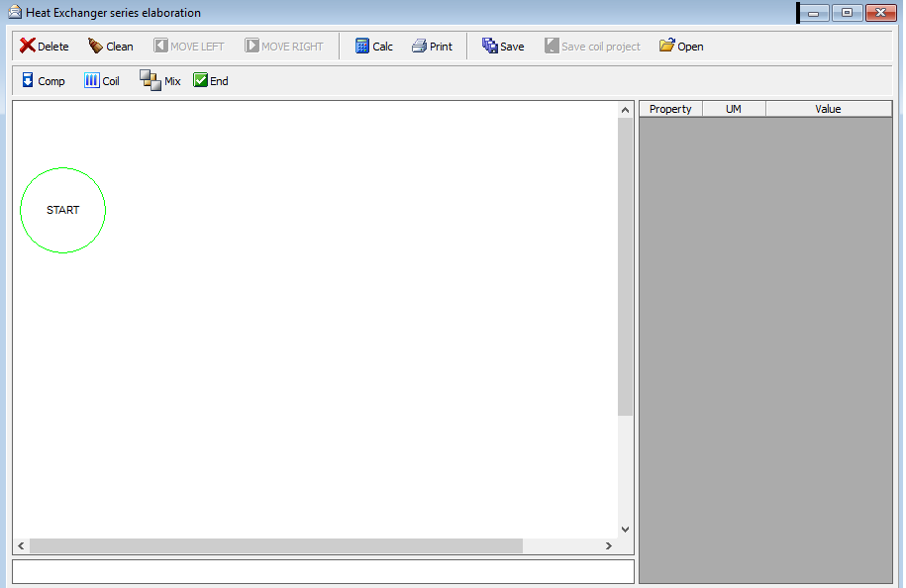Click the green checkmark End icon
The width and height of the screenshot is (906, 588).
200,80
